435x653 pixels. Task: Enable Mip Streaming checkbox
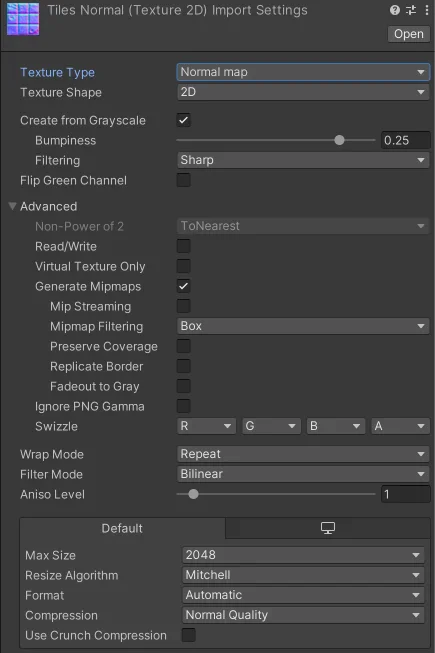pos(184,306)
